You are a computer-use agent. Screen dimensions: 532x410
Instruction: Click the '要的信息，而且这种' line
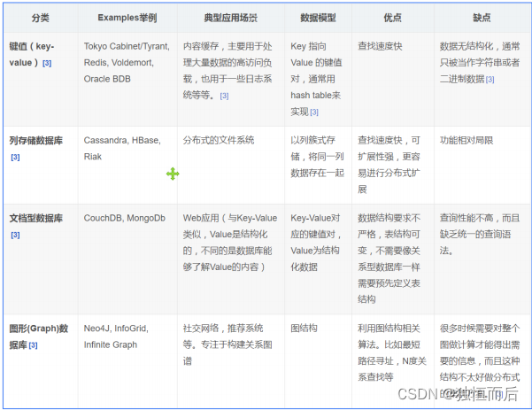tap(480, 361)
